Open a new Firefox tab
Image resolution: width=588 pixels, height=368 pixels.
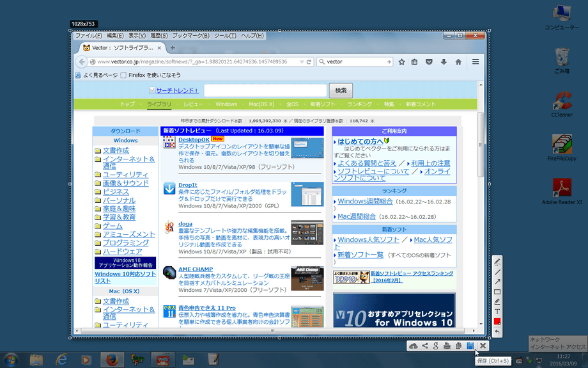pyautogui.click(x=173, y=48)
